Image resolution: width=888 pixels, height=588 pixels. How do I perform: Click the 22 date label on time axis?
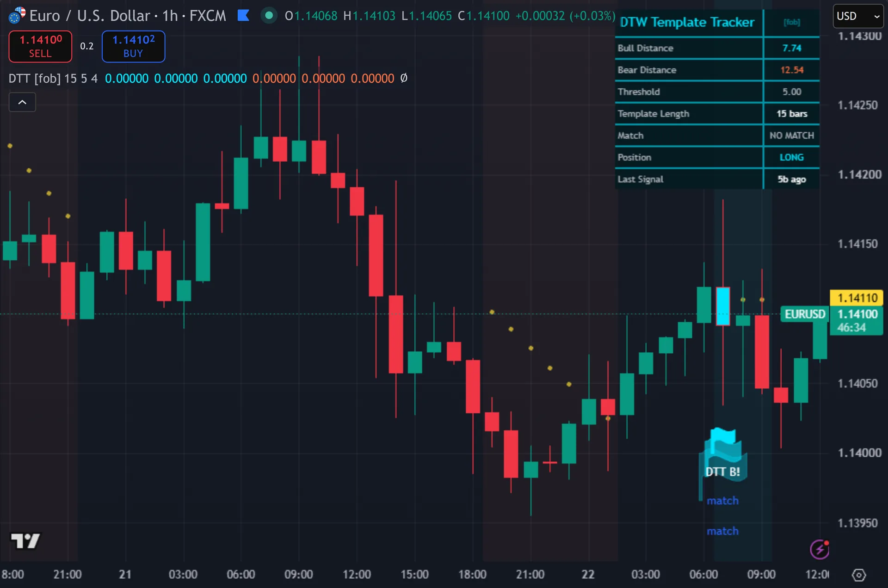click(588, 575)
